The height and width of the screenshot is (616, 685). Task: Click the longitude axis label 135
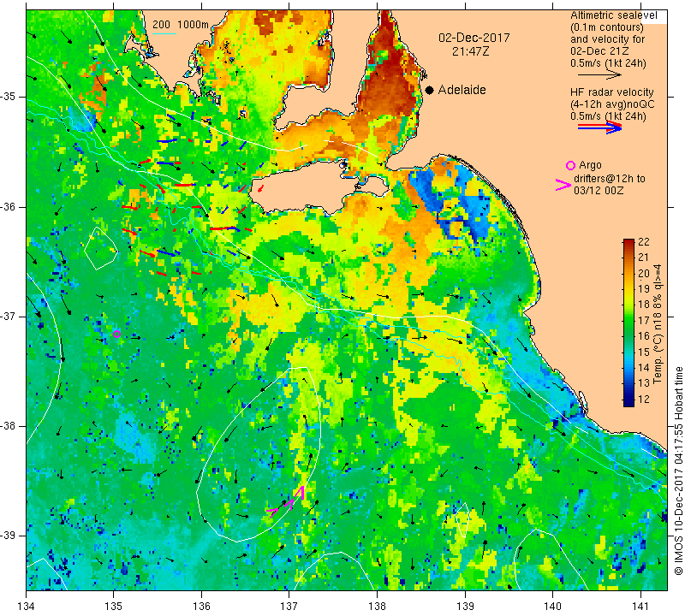pyautogui.click(x=114, y=606)
